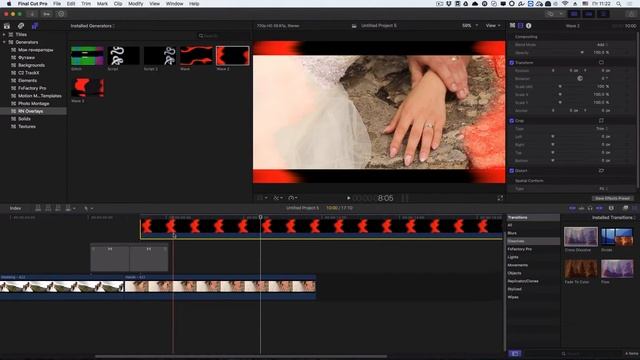Open the Info inspector tab icon

pyautogui.click(x=529, y=25)
